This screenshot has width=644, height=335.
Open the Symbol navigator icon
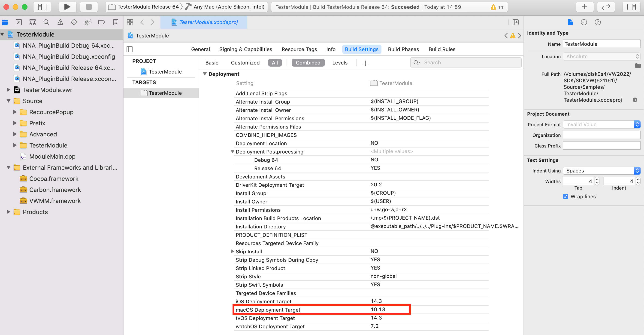pos(33,22)
